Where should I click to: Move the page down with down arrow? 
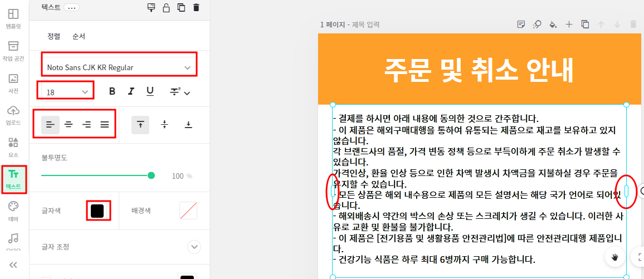pos(617,25)
